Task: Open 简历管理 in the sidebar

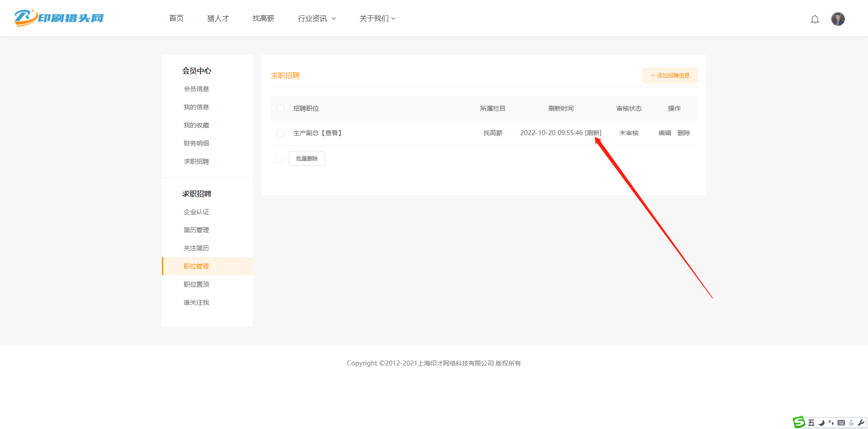Action: 196,230
